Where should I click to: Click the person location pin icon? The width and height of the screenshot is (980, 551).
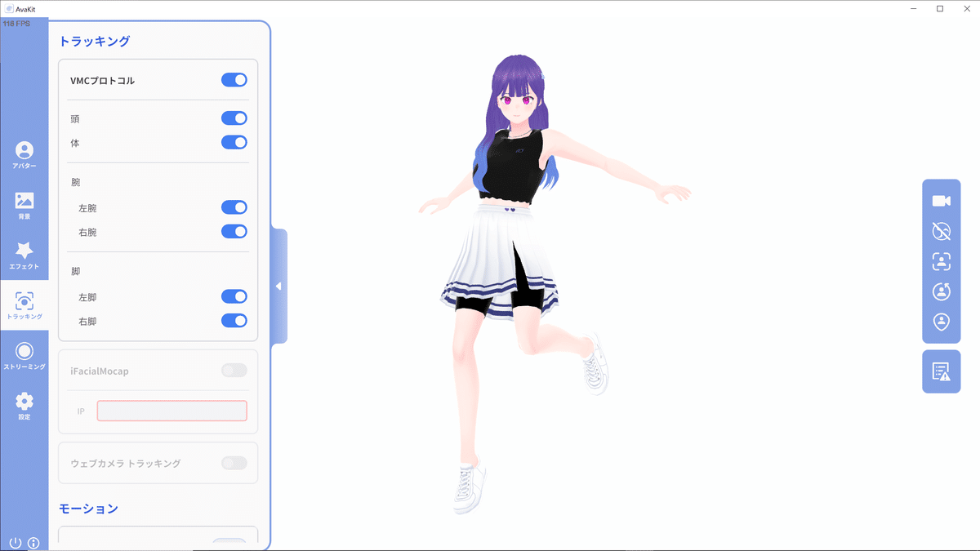(941, 322)
